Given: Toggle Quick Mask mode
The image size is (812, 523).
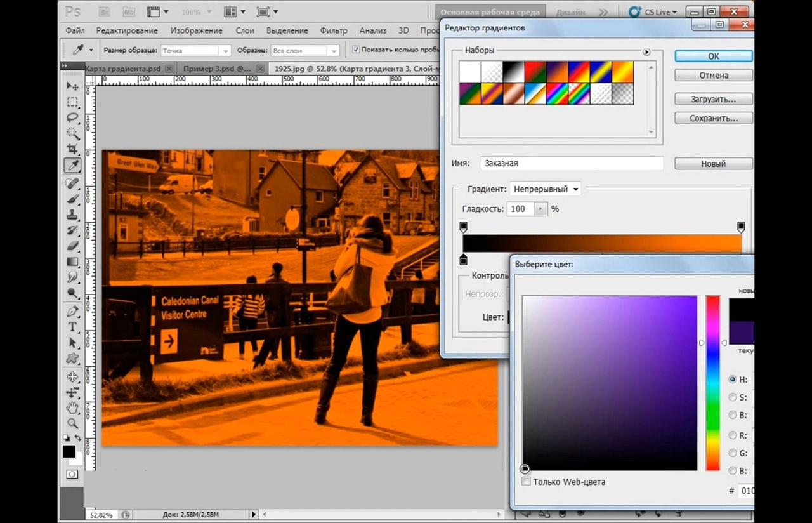Looking at the screenshot, I should click(72, 474).
